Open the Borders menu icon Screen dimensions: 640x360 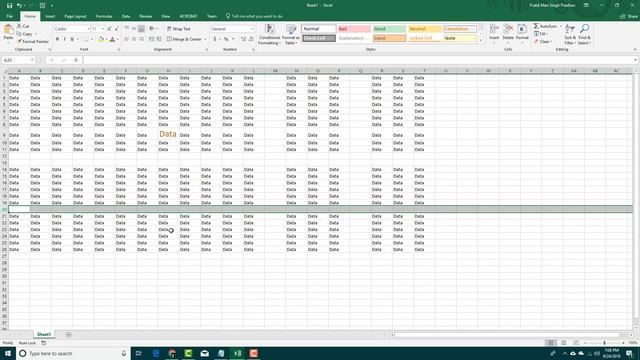click(86, 39)
